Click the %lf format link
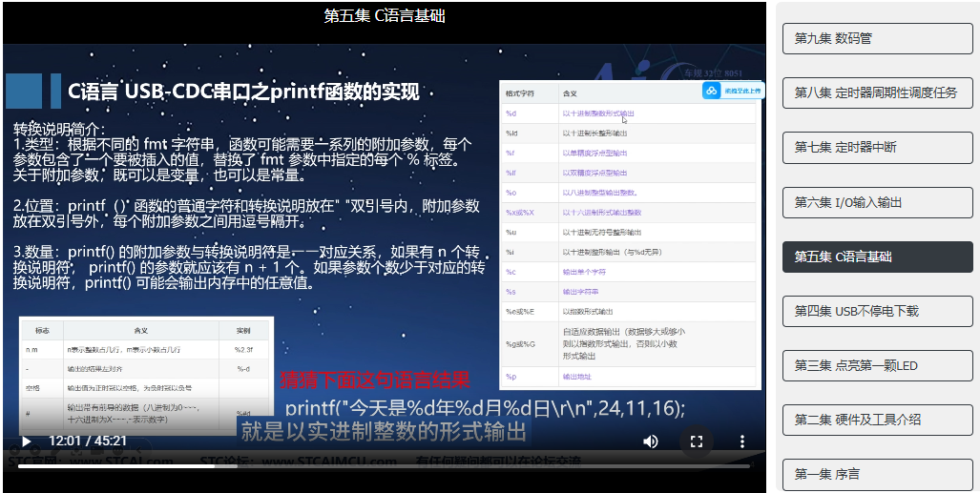Screen dimensions: 980x493 click(511, 174)
